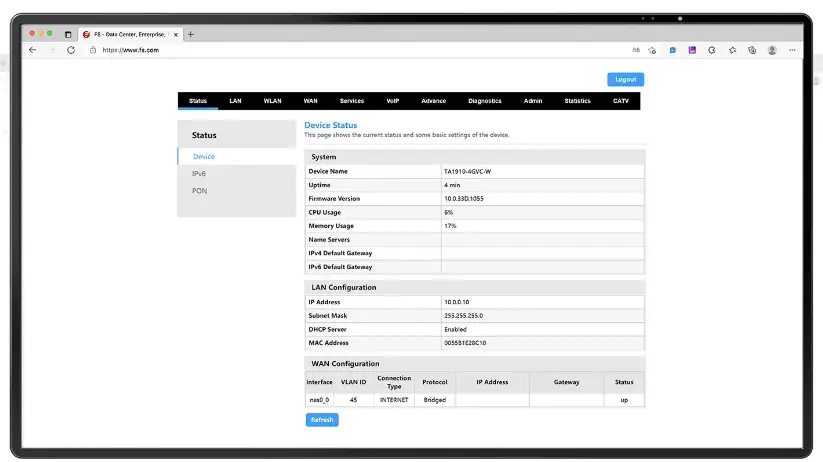Screen dimensions: 823x462
Task: Click the purple extension icon in toolbar
Action: (x=692, y=50)
